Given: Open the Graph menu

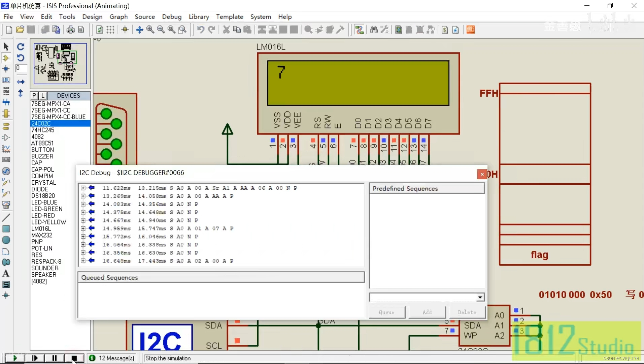Looking at the screenshot, I should tap(118, 17).
